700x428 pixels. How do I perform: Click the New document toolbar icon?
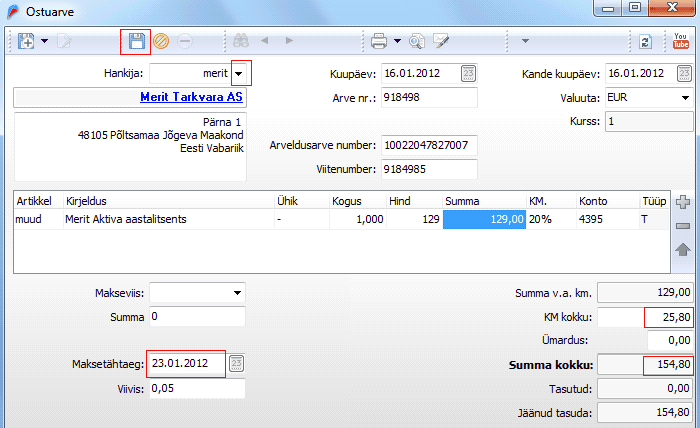click(x=25, y=42)
